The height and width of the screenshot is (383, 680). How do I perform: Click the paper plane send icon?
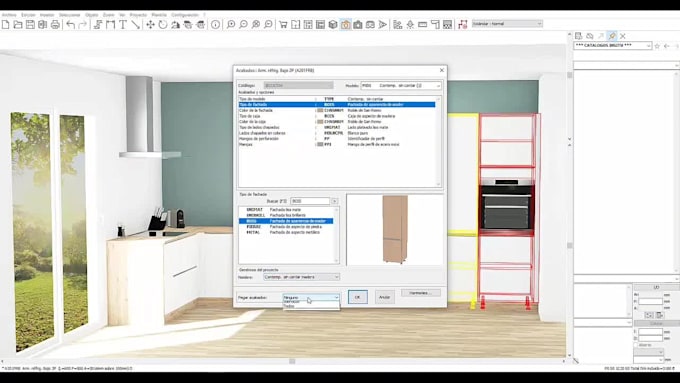pos(382,25)
